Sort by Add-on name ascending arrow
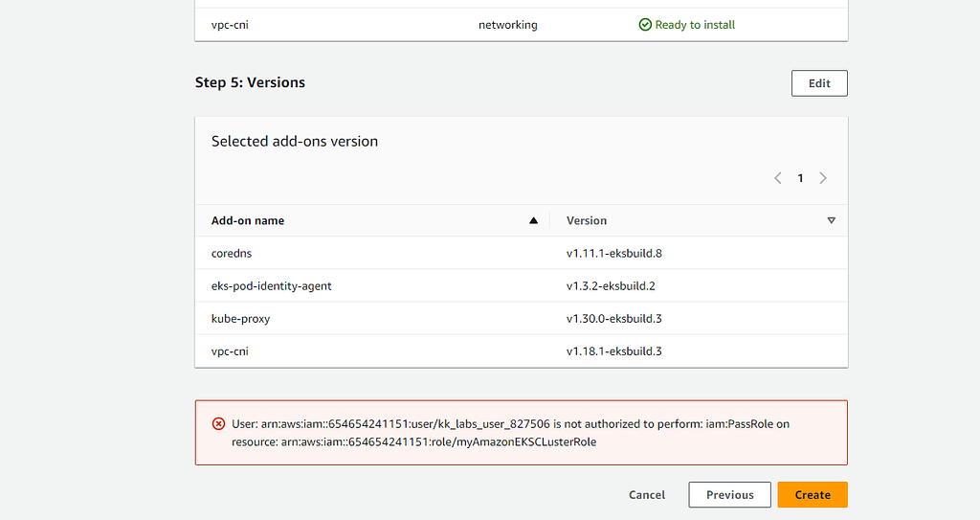Screen dimensions: 980x520 (533, 221)
